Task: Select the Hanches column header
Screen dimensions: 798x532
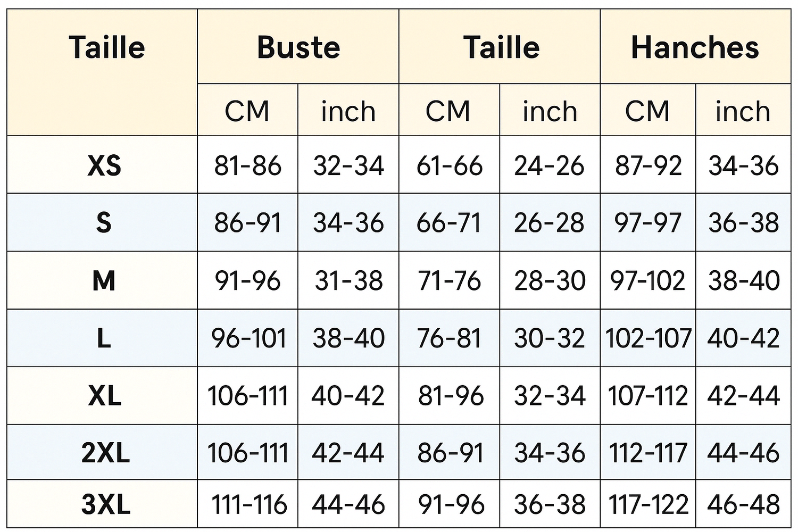Action: [x=695, y=47]
